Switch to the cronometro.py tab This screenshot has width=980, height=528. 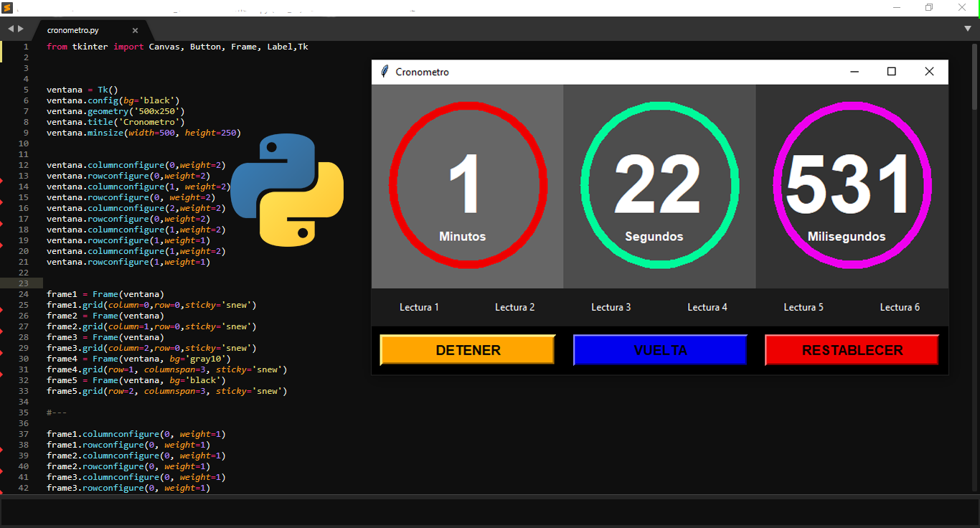pos(73,31)
